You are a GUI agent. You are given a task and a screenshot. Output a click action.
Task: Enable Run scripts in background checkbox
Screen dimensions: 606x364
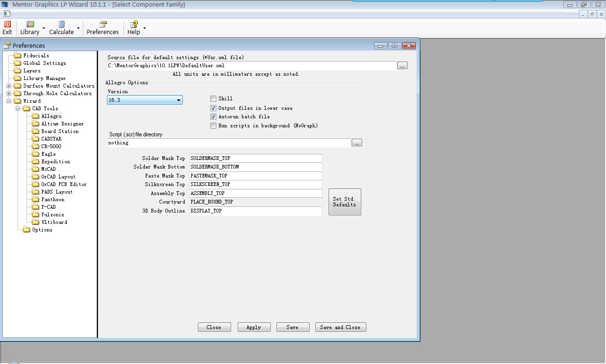214,125
